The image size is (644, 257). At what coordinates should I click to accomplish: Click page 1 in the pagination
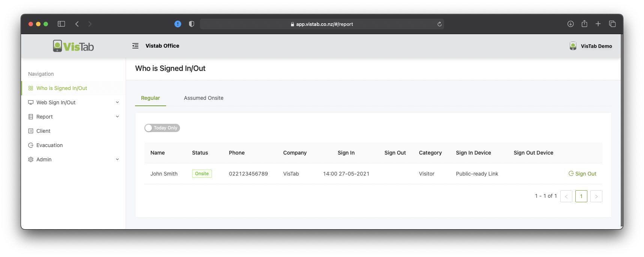pyautogui.click(x=581, y=196)
